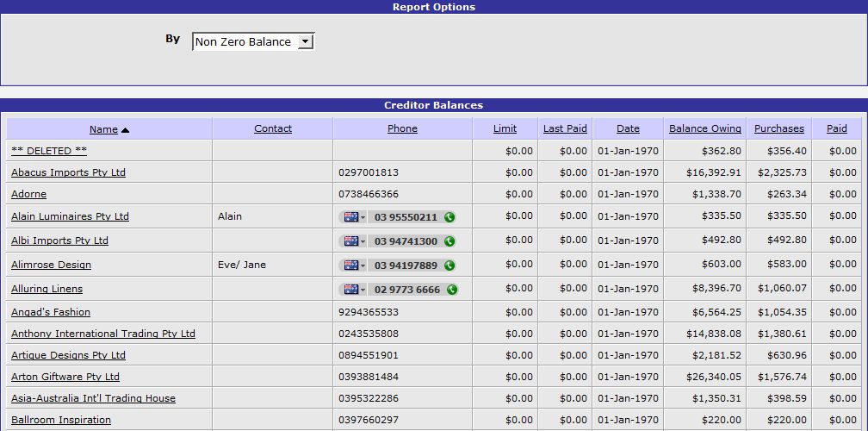Select contact name Eve/ Jane
868x431 pixels.
pos(242,265)
